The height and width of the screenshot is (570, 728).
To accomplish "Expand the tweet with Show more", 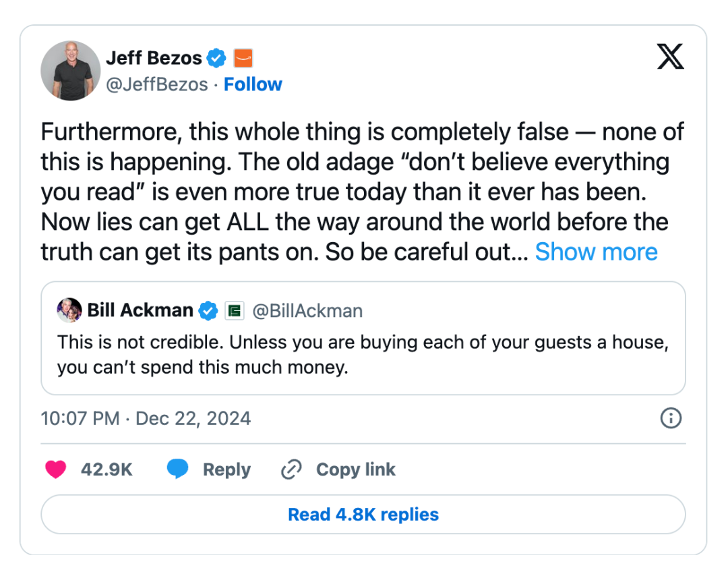I will (x=596, y=252).
